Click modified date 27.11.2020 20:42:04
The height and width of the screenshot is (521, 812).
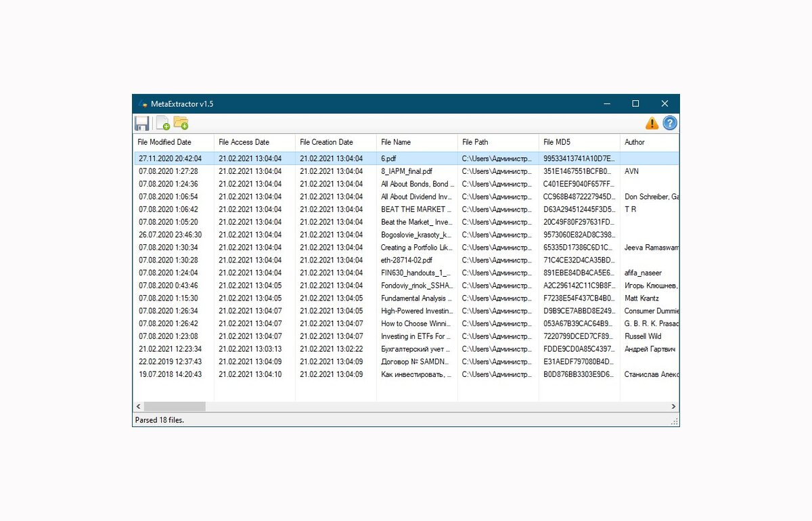click(170, 158)
